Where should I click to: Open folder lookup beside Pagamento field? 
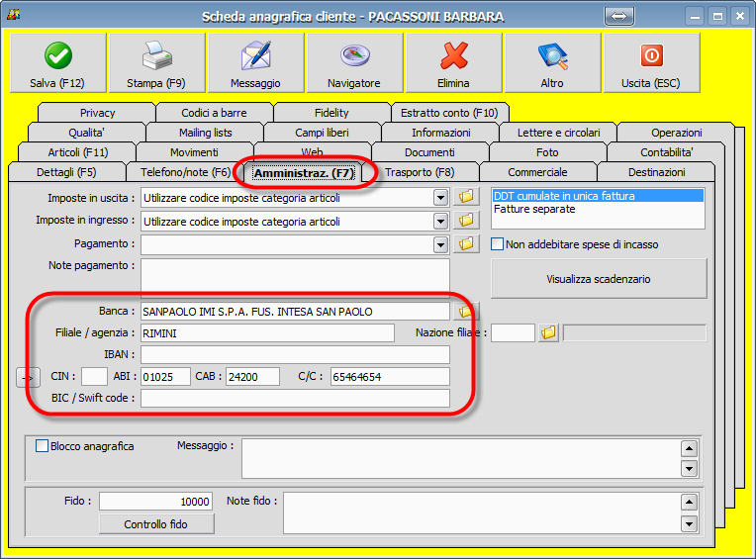pyautogui.click(x=466, y=243)
